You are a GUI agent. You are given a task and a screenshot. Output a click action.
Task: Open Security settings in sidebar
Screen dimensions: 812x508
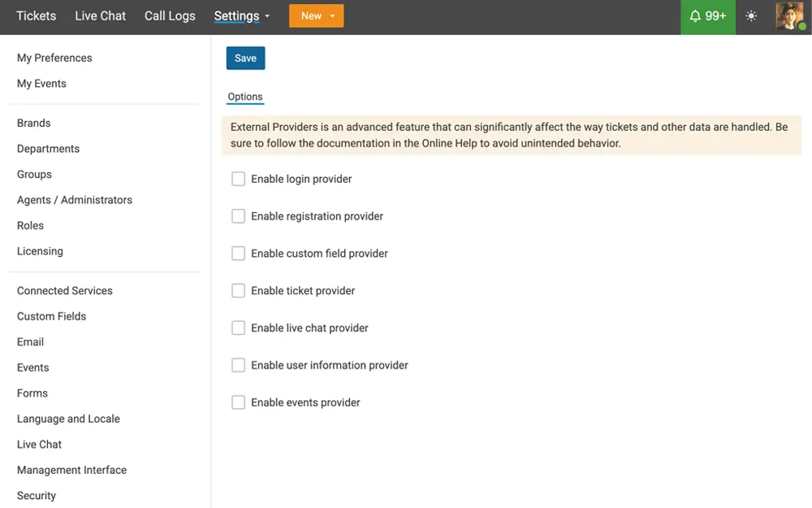click(37, 496)
